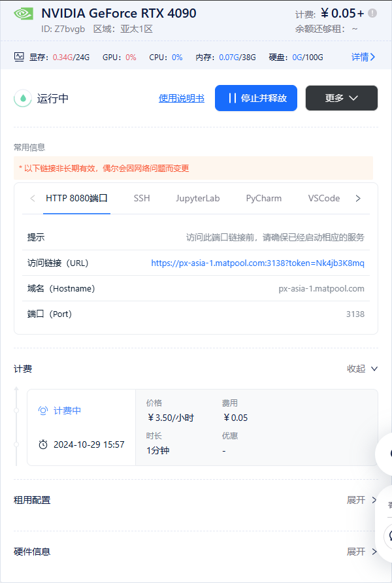Open the 更多 dropdown menu

pyautogui.click(x=341, y=98)
